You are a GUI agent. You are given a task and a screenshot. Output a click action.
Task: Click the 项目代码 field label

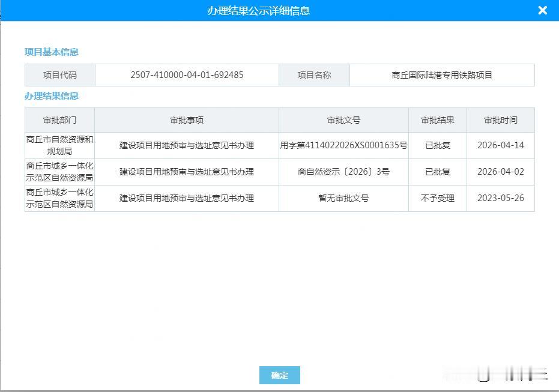click(59, 74)
